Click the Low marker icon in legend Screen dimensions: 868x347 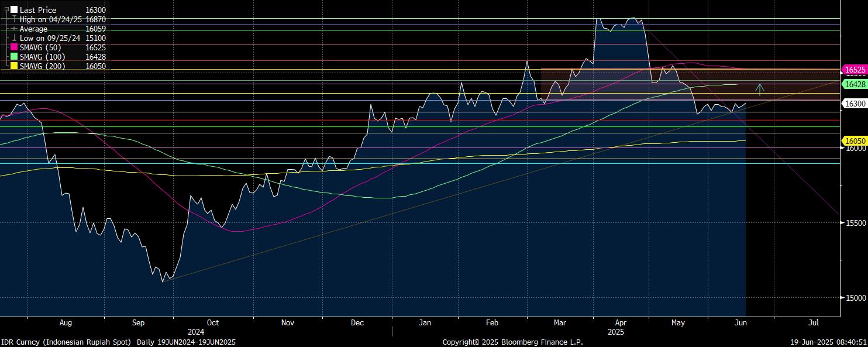[x=14, y=38]
